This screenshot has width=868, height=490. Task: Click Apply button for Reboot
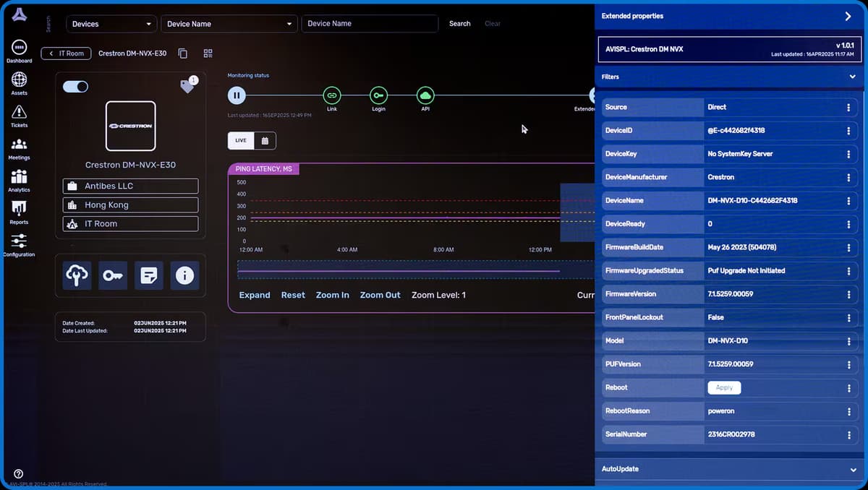[x=724, y=388]
